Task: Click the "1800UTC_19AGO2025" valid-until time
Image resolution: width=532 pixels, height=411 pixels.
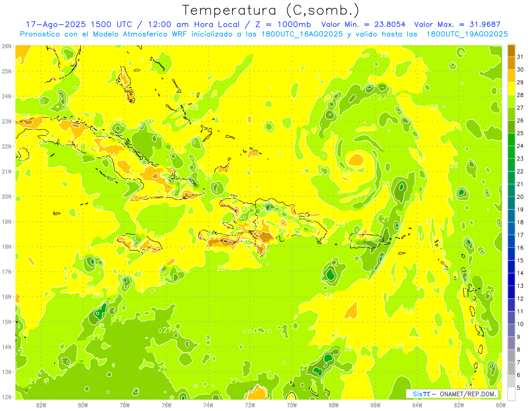Action: pyautogui.click(x=467, y=34)
